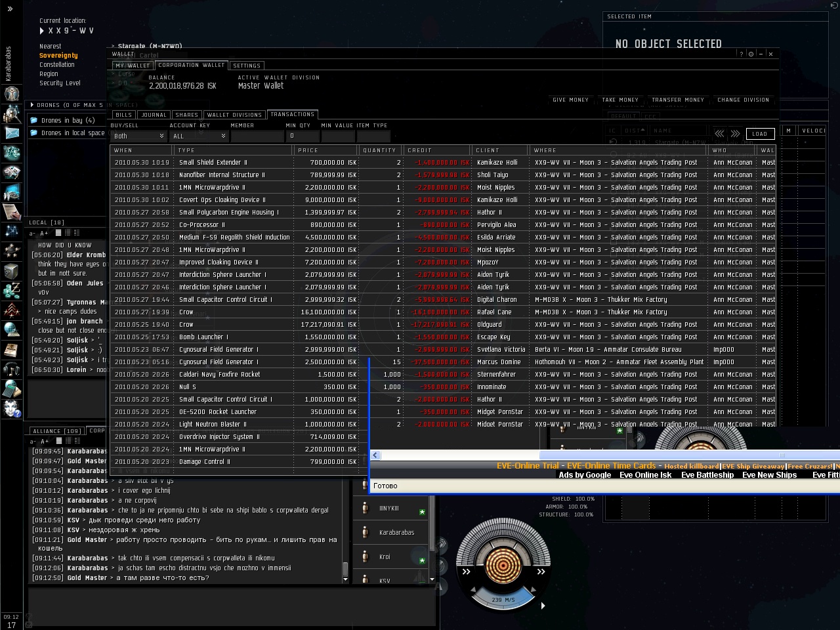This screenshot has width=840, height=630.
Task: Click the Change Division button
Action: coord(743,100)
